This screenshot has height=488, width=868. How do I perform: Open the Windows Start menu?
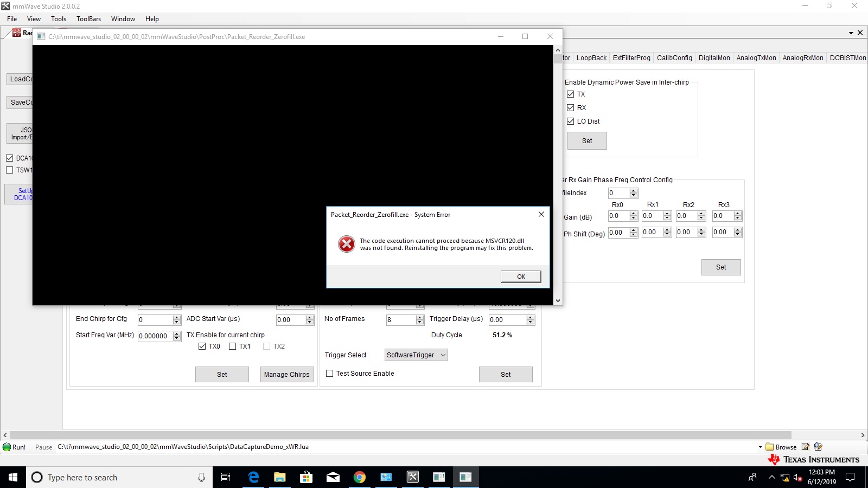(x=13, y=477)
